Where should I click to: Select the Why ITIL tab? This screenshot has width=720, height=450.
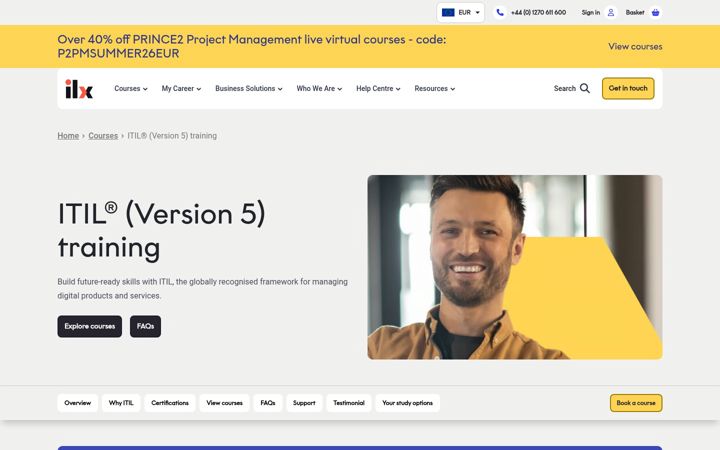121,403
